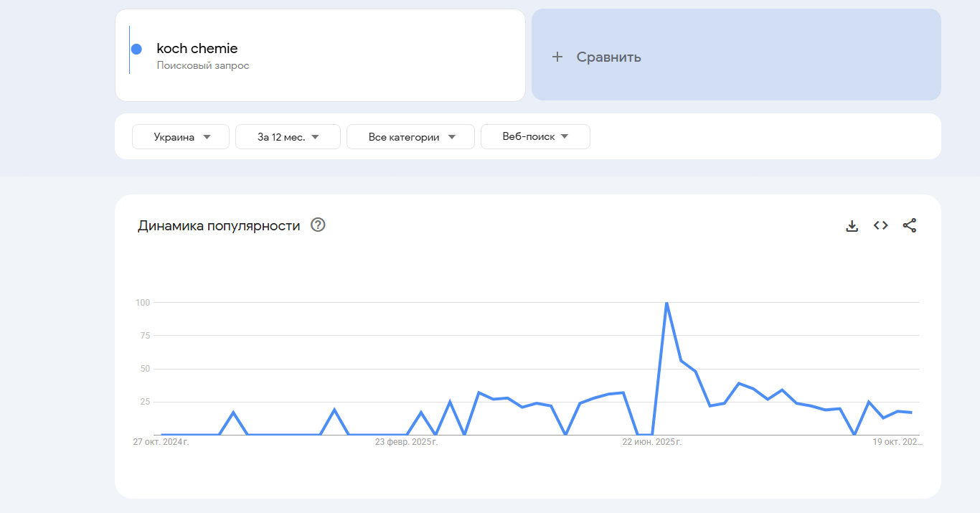Click the Поисковый запрос subtitle
Screen dimensions: 980x513
(203, 66)
